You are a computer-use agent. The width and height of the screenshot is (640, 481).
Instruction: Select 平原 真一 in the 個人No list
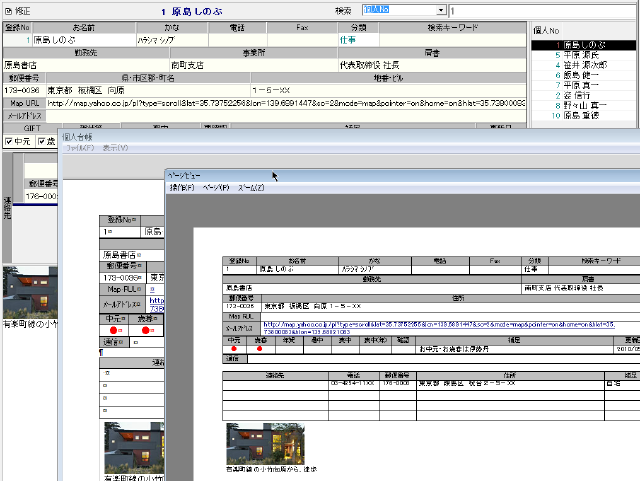(583, 85)
